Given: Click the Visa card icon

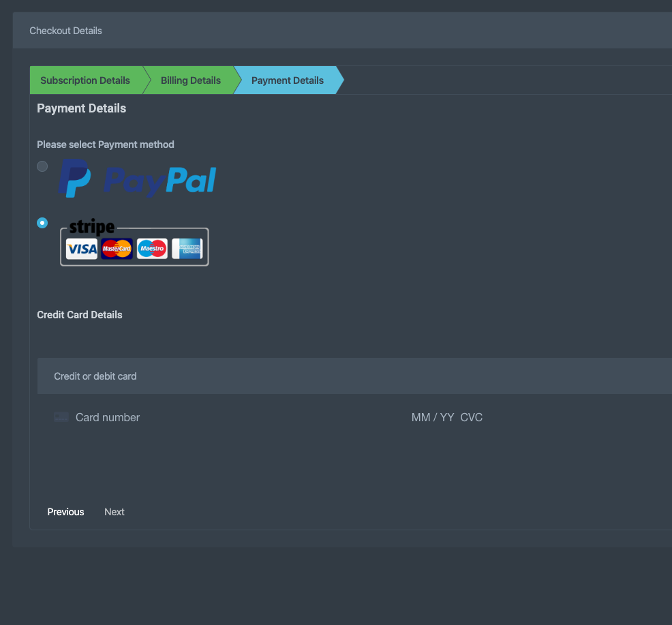Looking at the screenshot, I should (81, 249).
